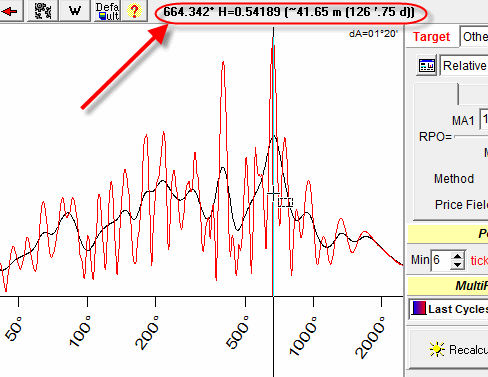488x377 pixels.
Task: Switch to the Other tab
Action: coord(475,37)
